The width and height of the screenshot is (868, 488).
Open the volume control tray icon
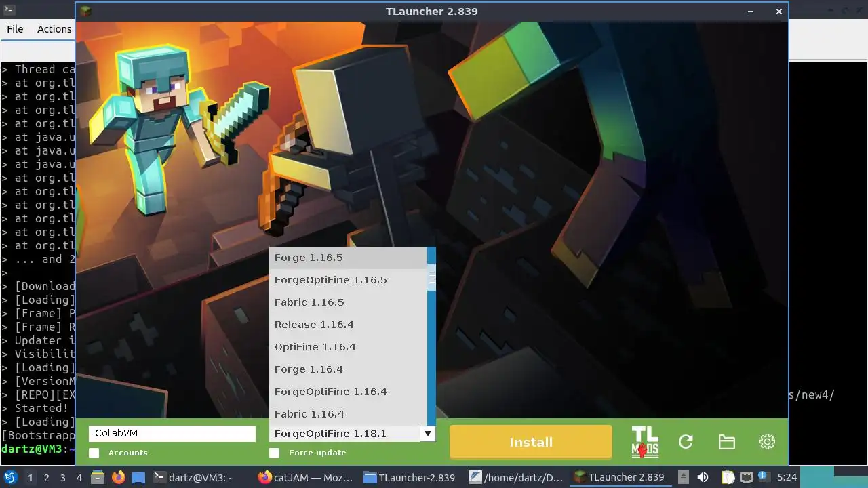[703, 477]
